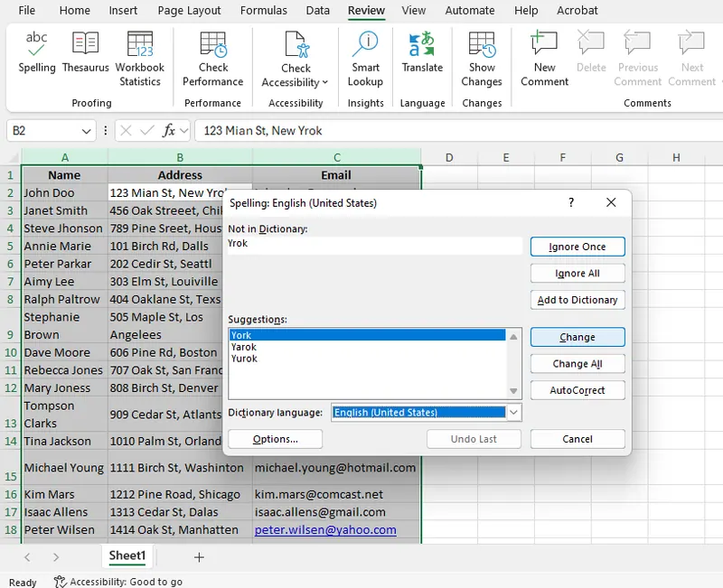Image resolution: width=723 pixels, height=588 pixels.
Task: Select the Yarok suggestion
Action: (245, 347)
